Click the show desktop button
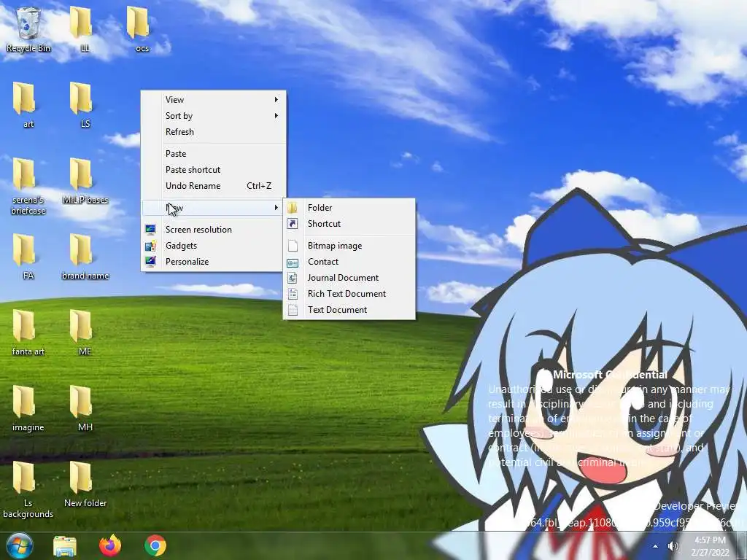 (x=742, y=545)
